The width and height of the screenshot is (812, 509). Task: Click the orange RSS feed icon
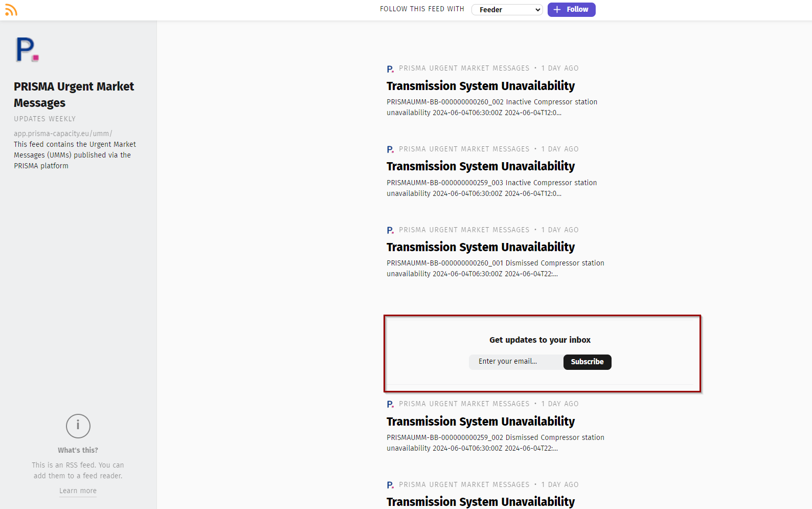(11, 10)
